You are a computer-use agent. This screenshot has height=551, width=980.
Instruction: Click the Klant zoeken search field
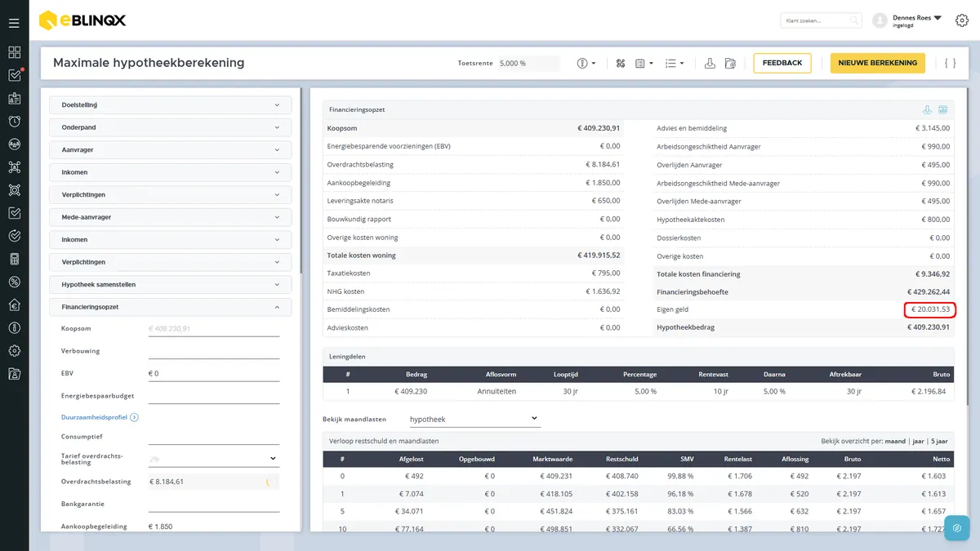[x=821, y=20]
